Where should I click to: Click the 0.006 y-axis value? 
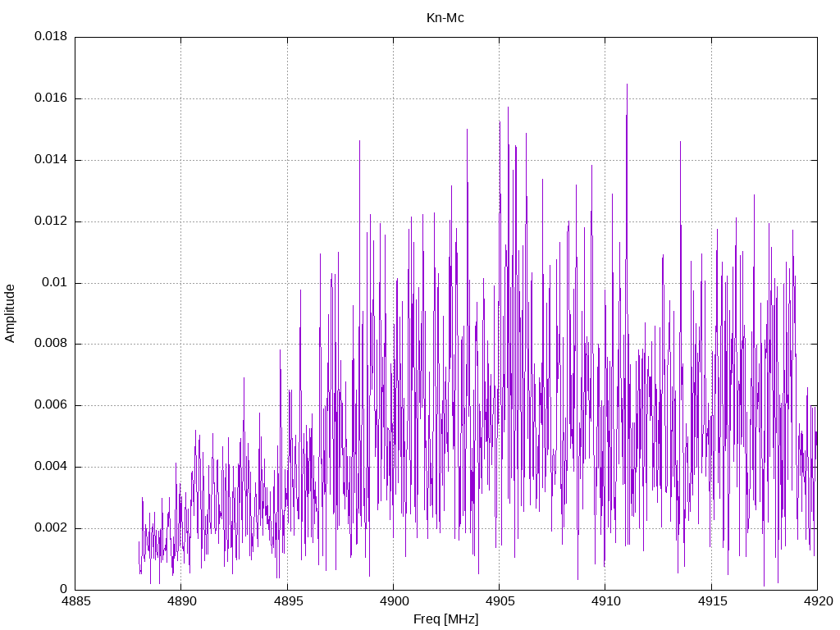click(51, 405)
